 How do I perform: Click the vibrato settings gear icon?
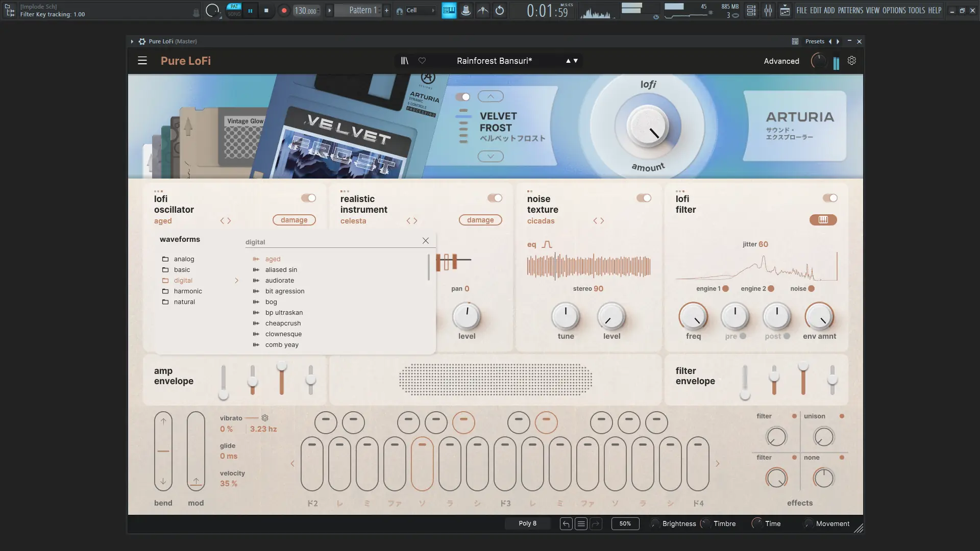tap(265, 418)
